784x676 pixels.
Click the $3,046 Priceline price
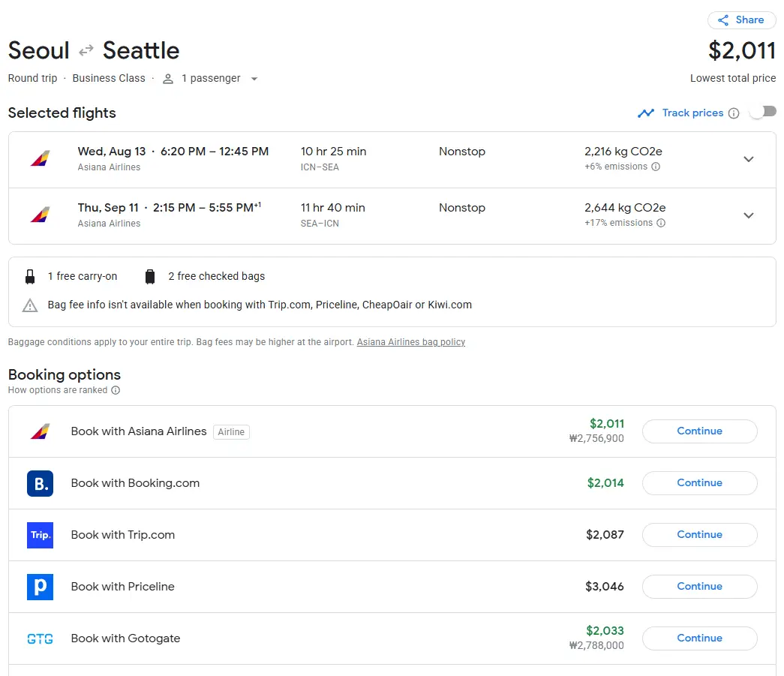[x=605, y=587]
